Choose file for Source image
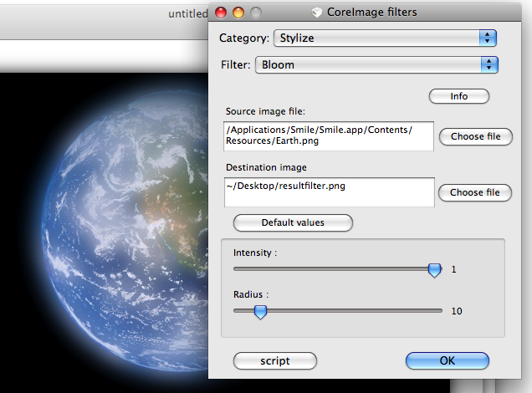 476,136
